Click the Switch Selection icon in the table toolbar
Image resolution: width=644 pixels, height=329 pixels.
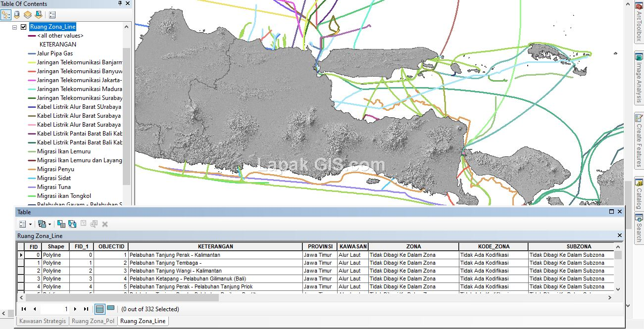click(72, 223)
